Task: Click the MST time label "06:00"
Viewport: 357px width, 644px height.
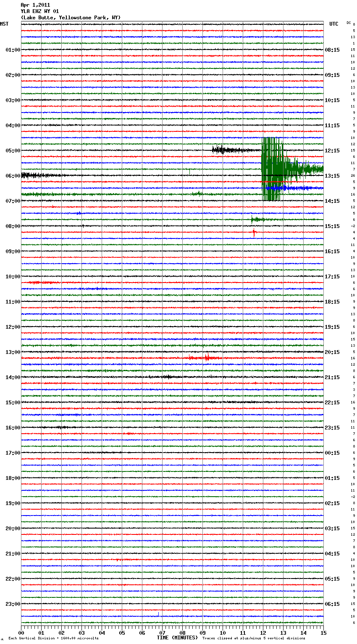Action: pyautogui.click(x=13, y=176)
